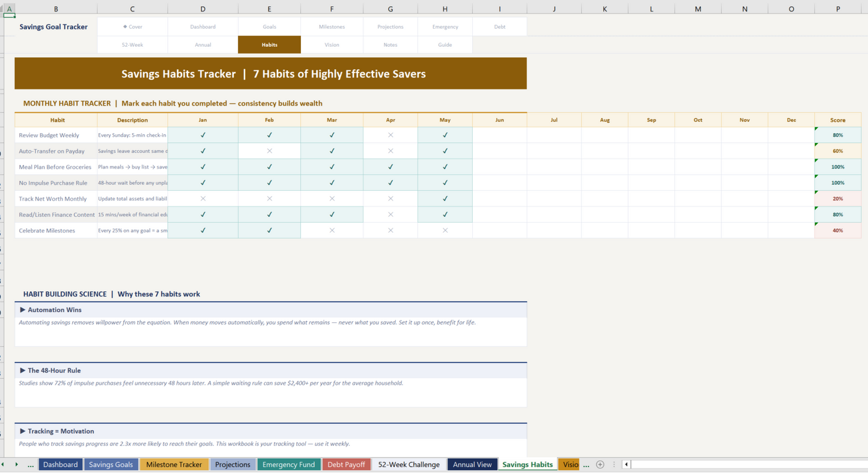868x473 pixels.
Task: Click the previous sheet navigation arrow
Action: click(3, 465)
